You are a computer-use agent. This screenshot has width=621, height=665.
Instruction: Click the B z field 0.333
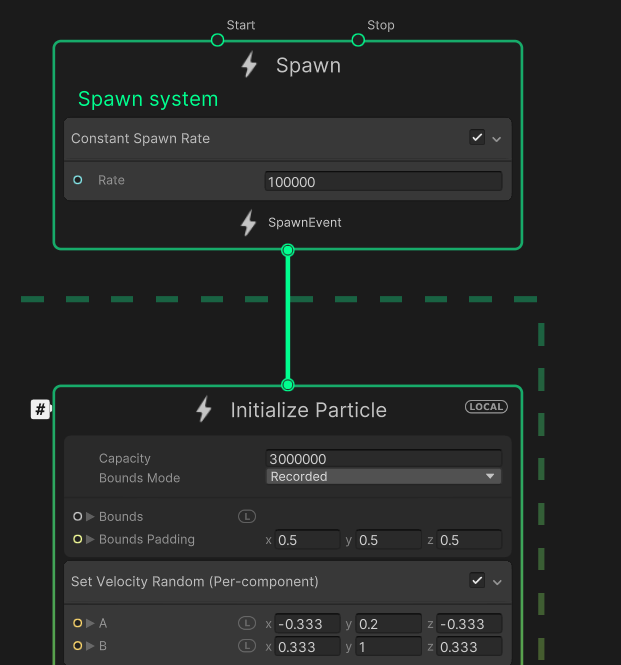470,647
